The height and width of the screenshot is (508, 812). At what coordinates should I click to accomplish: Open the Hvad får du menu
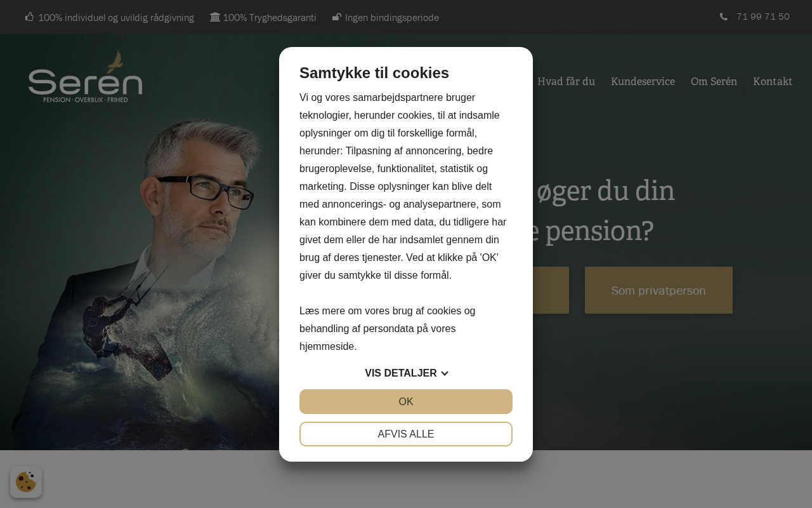coord(566,81)
